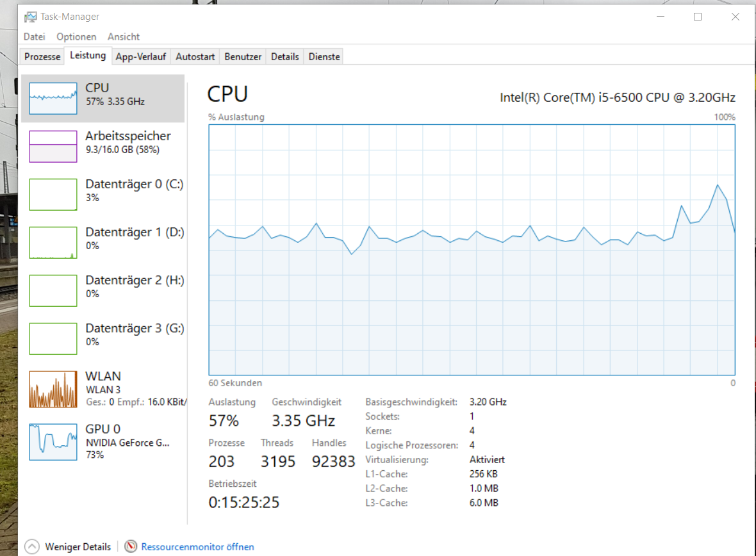Image resolution: width=756 pixels, height=556 pixels.
Task: Open the Autostart tab
Action: pyautogui.click(x=195, y=56)
